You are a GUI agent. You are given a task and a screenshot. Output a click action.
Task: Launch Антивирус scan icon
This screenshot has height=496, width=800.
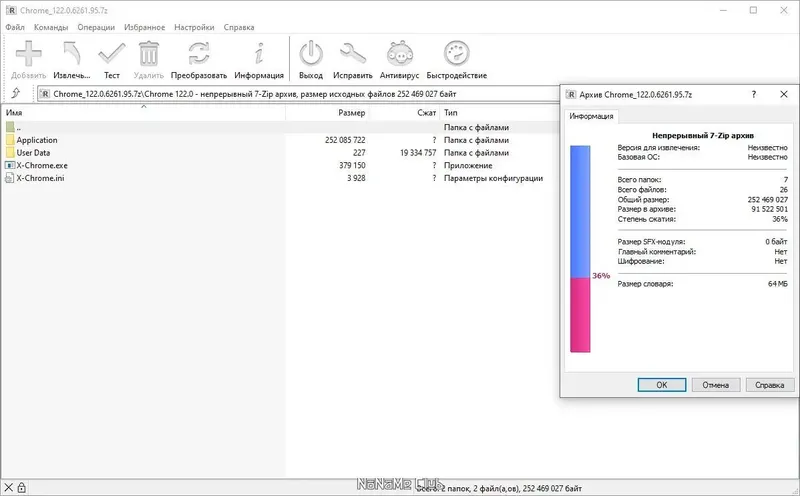[399, 54]
